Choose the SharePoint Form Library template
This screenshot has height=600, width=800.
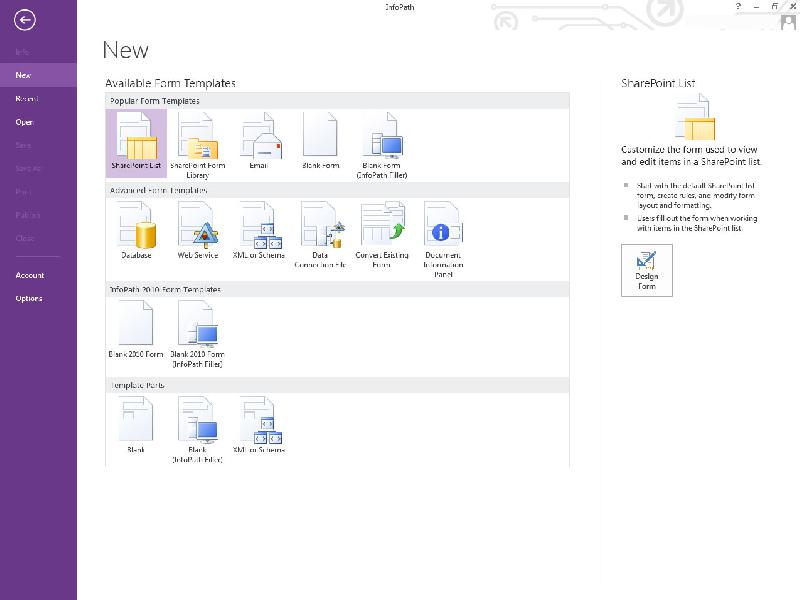pyautogui.click(x=197, y=144)
